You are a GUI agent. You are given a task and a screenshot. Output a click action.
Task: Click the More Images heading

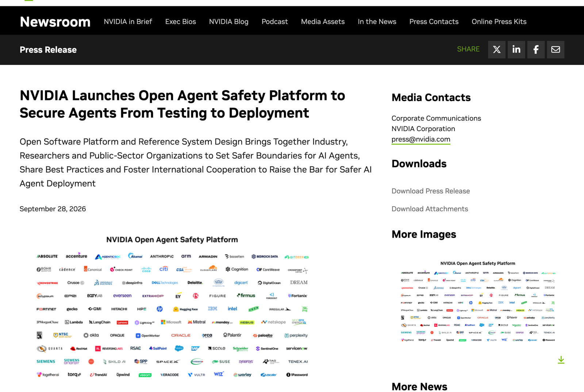(x=424, y=234)
